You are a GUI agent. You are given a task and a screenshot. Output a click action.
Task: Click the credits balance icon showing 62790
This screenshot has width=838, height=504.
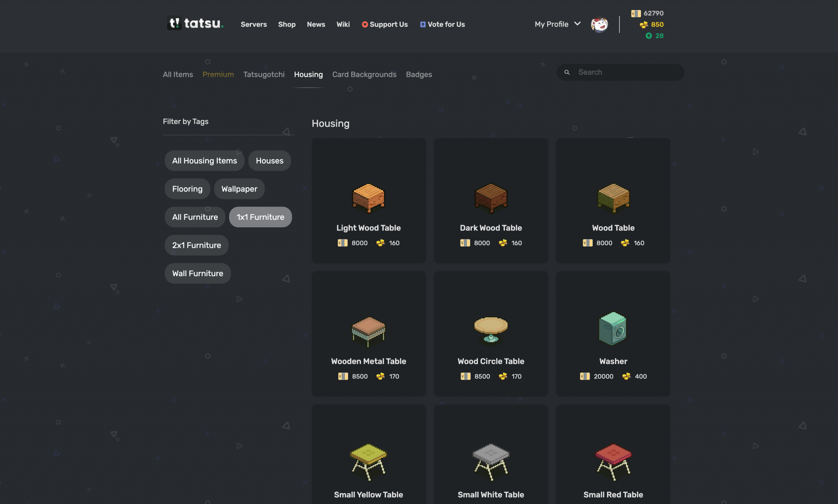pyautogui.click(x=635, y=13)
